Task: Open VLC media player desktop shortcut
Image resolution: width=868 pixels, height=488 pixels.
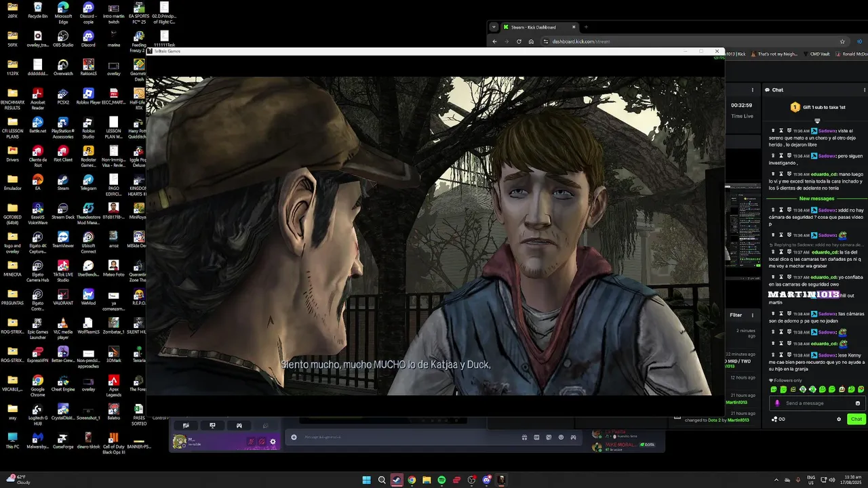Action: 63,327
